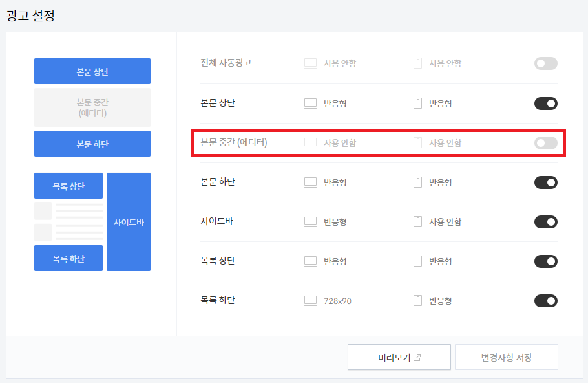Viewport: 588px width, 383px height.
Task: Click desktop 반응형 text in 목록 상단 row
Action: tap(335, 261)
